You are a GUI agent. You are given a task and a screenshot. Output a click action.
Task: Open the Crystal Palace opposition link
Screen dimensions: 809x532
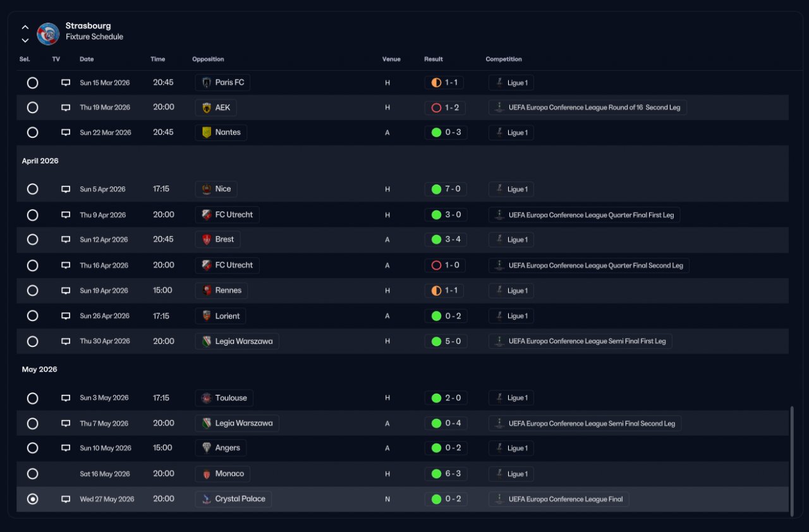tap(240, 499)
